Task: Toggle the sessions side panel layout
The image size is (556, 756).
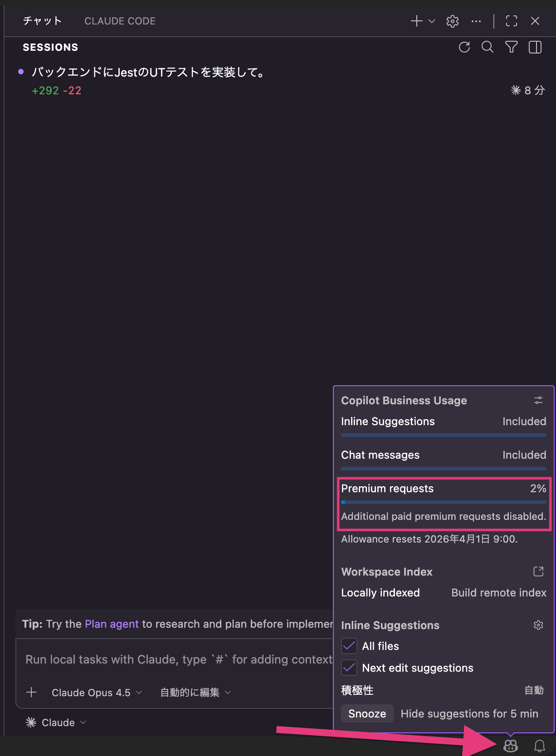Action: [x=535, y=47]
